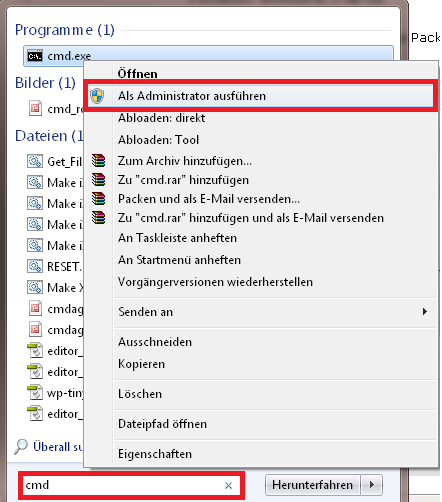
Task: Select An Taskleiste anheften
Action: (x=177, y=238)
